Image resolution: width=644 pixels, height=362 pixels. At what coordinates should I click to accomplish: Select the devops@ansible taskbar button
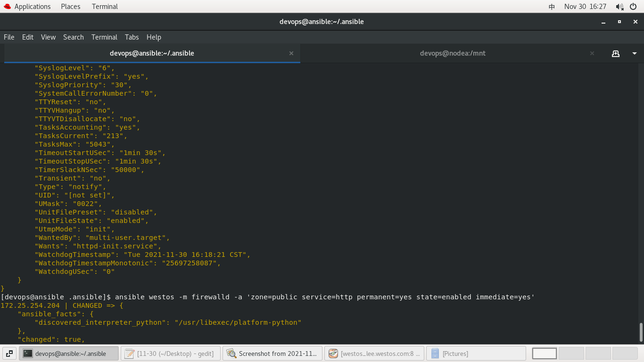(x=69, y=354)
